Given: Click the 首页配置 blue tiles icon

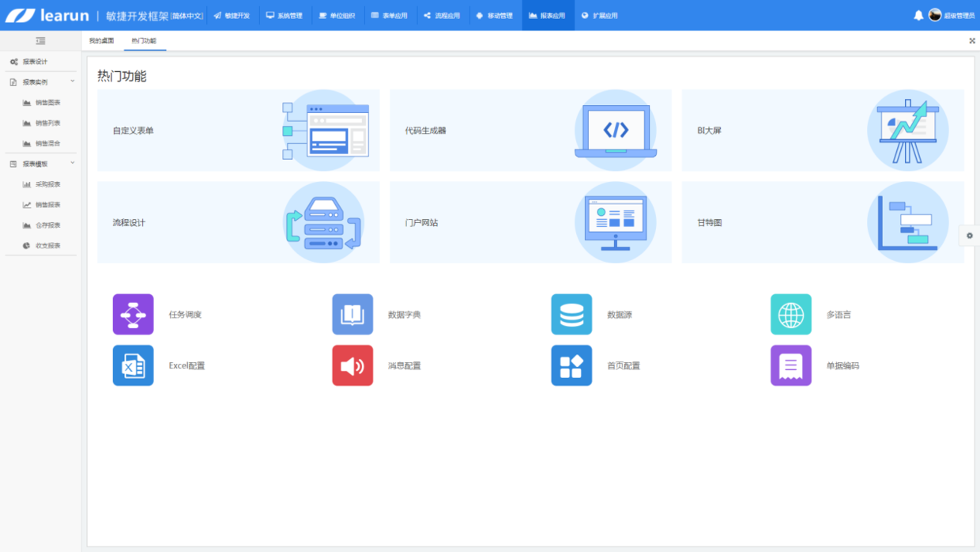Looking at the screenshot, I should tap(571, 365).
